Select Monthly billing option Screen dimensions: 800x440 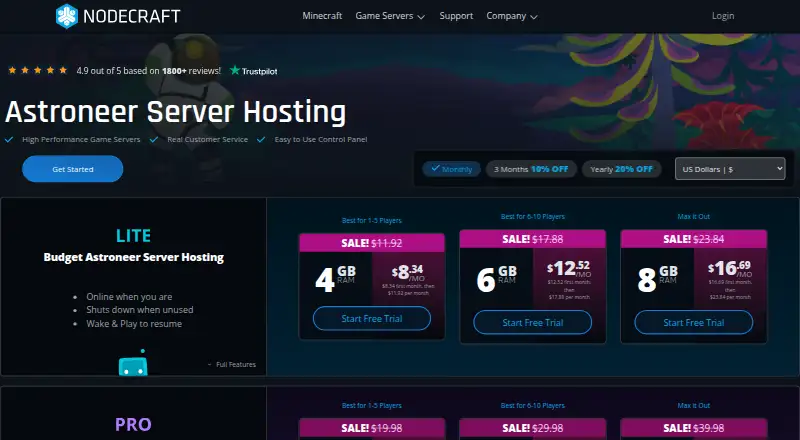pos(452,169)
